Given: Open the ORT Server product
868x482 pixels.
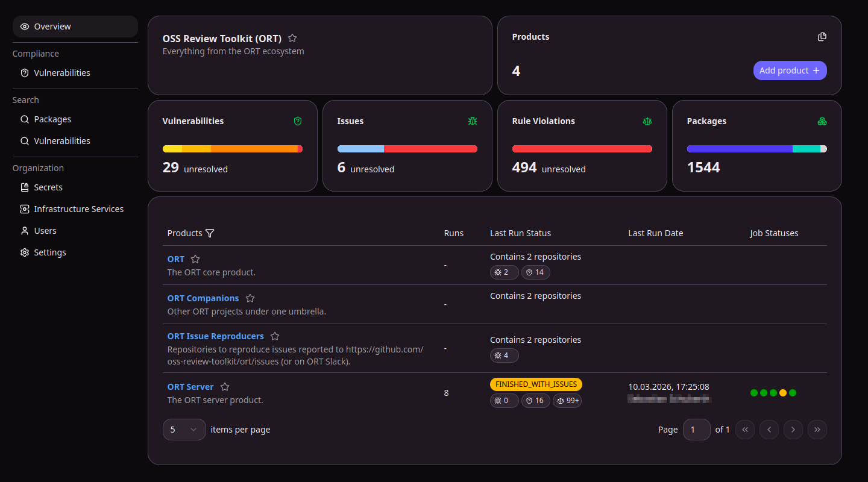Looking at the screenshot, I should pyautogui.click(x=190, y=387).
